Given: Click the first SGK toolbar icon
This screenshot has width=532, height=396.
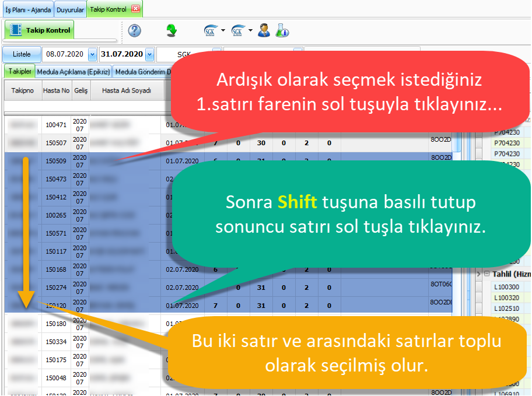Looking at the screenshot, I should coord(211,30).
